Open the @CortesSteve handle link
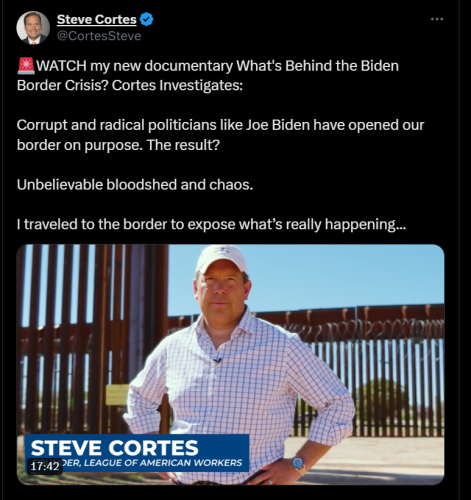The height and width of the screenshot is (500, 471). (99, 36)
